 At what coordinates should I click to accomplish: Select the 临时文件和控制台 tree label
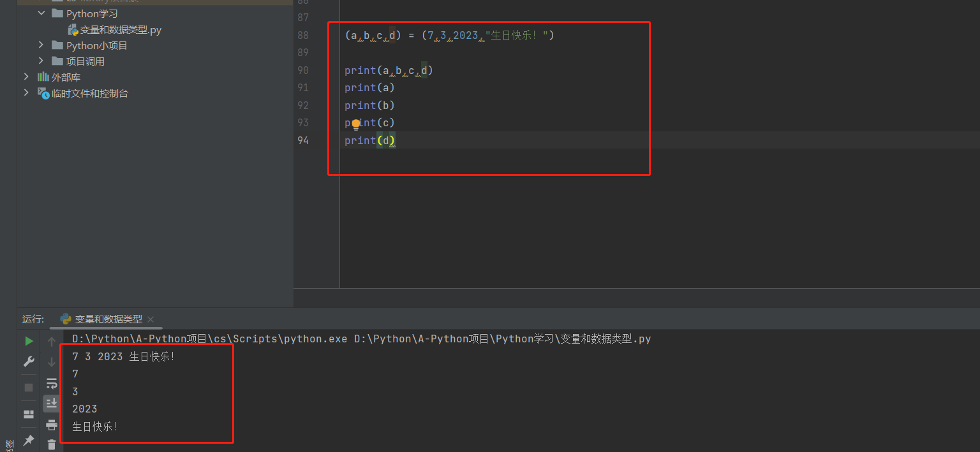point(90,93)
